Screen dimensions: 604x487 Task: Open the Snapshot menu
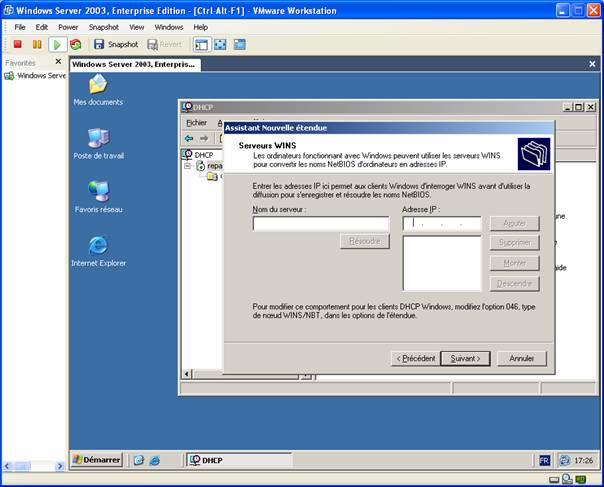pyautogui.click(x=104, y=27)
